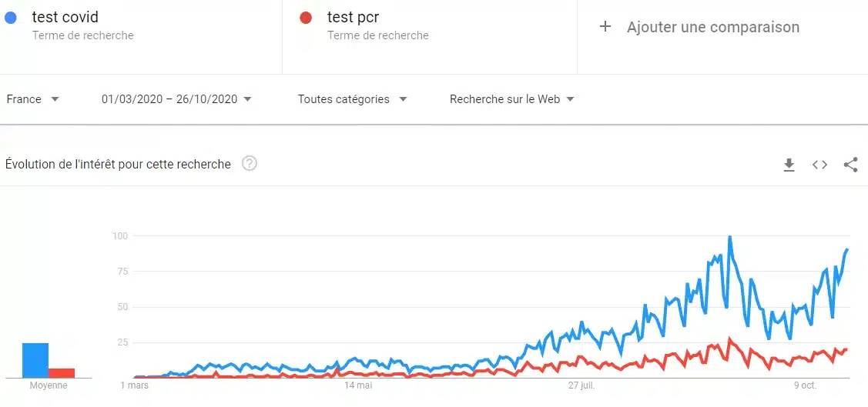Open the embed code icon
868x407 pixels.
(819, 165)
